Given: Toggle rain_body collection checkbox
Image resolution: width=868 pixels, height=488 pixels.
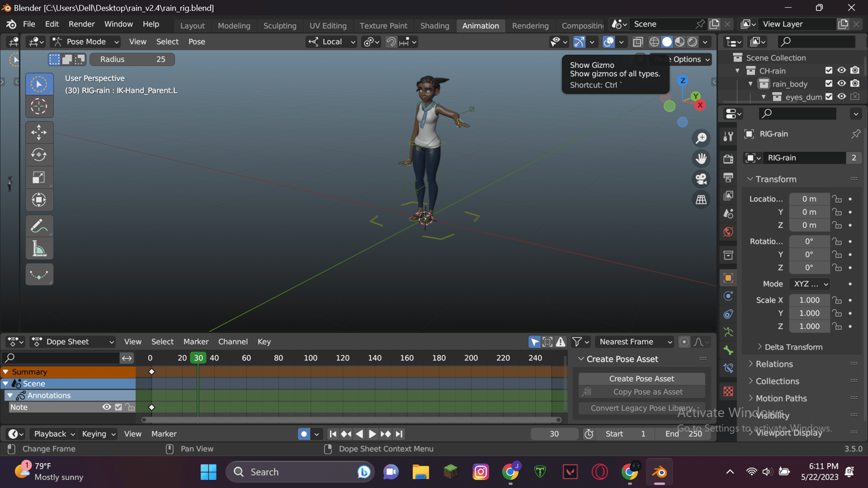Looking at the screenshot, I should click(829, 84).
